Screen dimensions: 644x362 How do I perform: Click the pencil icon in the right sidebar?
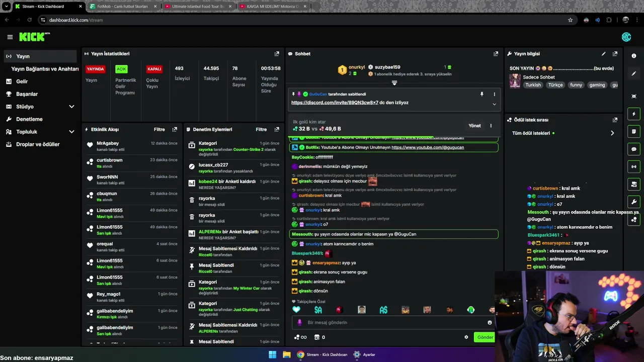634,73
